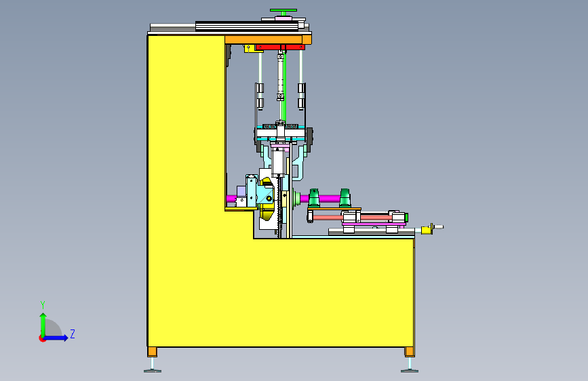Select the orange block above left foot
588x381 pixels.
[x=152, y=352]
